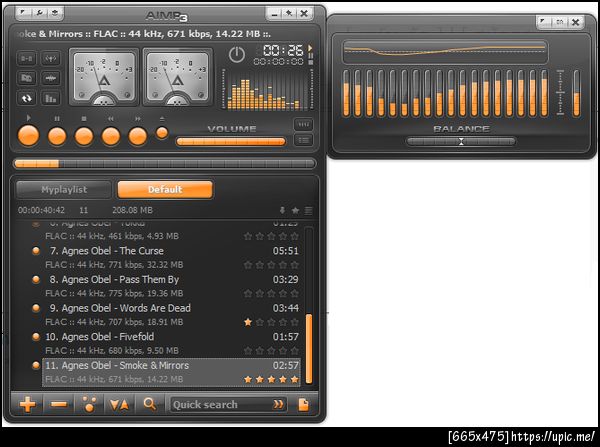Click the recording icon below A-B button
Image resolution: width=600 pixels, height=447 pixels.
[x=26, y=78]
